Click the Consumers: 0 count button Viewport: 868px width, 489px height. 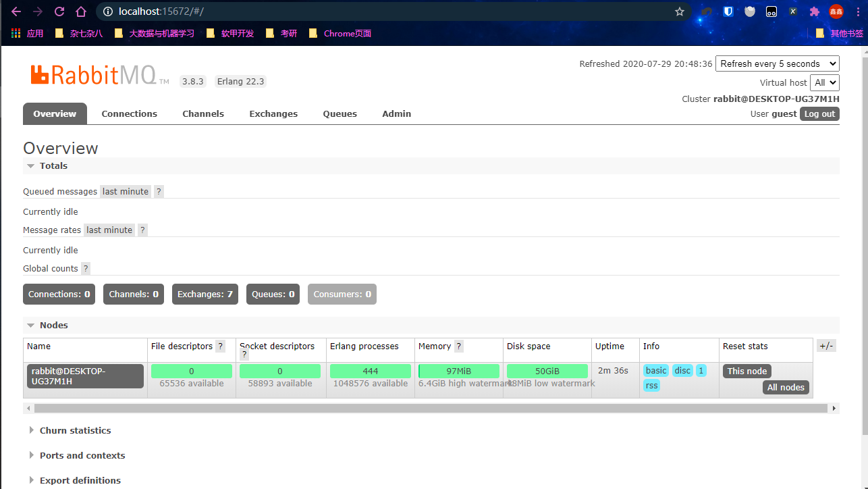(x=342, y=294)
